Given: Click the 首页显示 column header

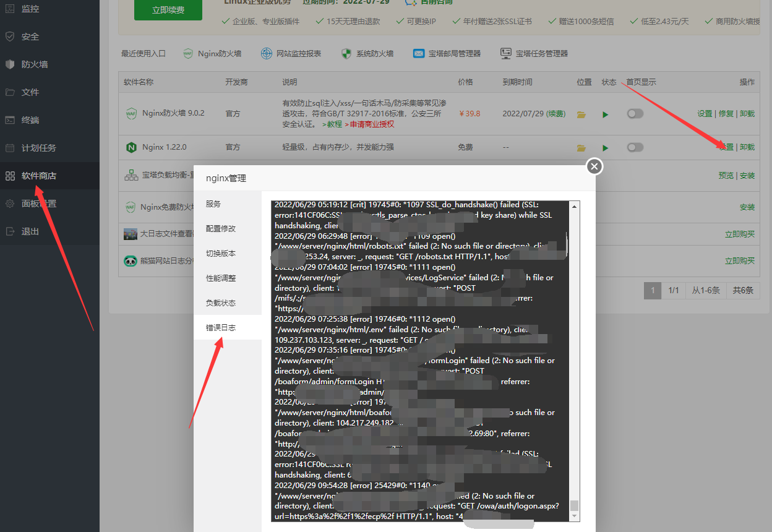Looking at the screenshot, I should [x=641, y=82].
